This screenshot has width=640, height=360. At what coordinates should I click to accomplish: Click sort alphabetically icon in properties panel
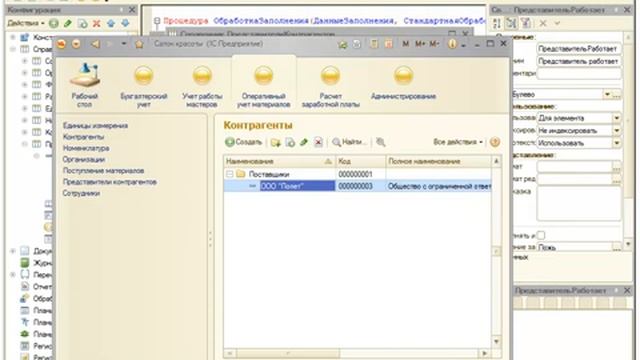[497, 23]
